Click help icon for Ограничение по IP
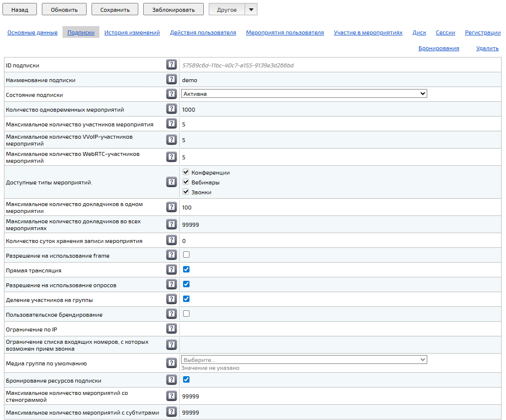This screenshot has height=420, width=506. (x=171, y=329)
